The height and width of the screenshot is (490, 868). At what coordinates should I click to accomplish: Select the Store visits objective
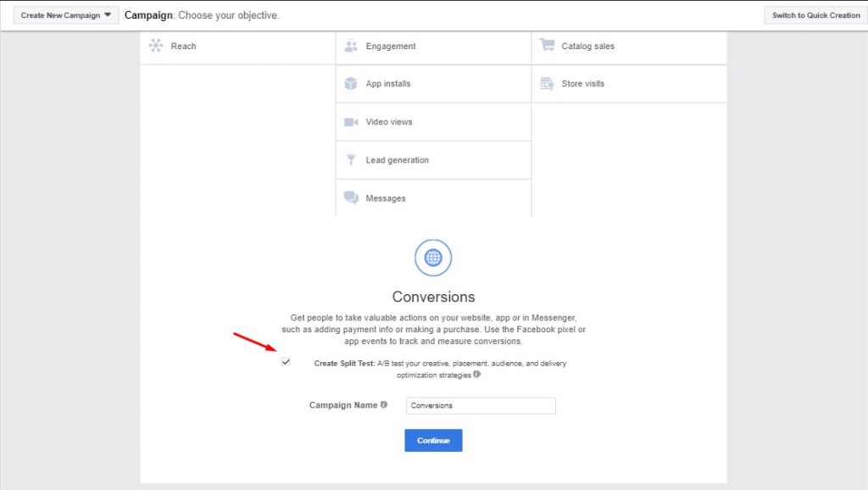point(629,84)
